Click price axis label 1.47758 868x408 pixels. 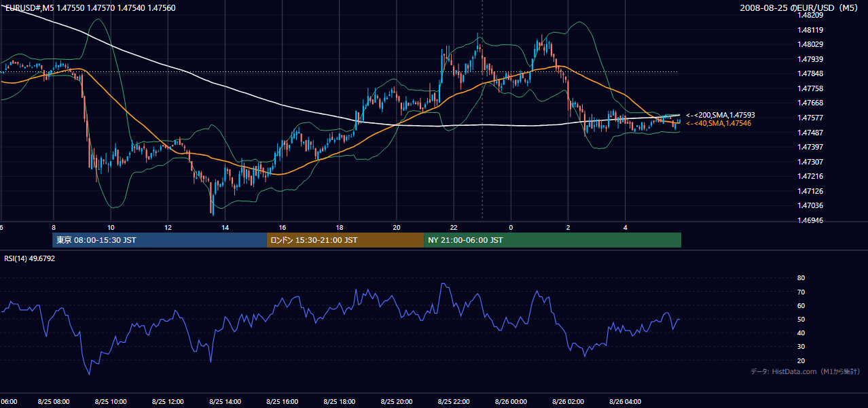811,88
